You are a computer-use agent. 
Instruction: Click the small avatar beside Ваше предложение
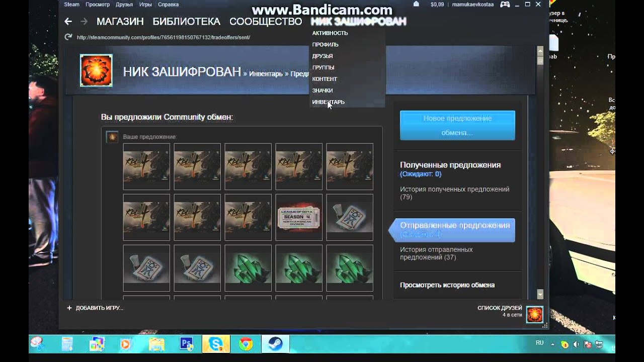pyautogui.click(x=112, y=136)
